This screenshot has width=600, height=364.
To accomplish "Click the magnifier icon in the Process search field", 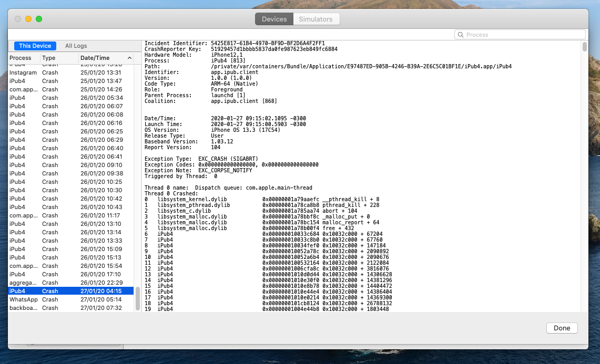I will point(461,35).
